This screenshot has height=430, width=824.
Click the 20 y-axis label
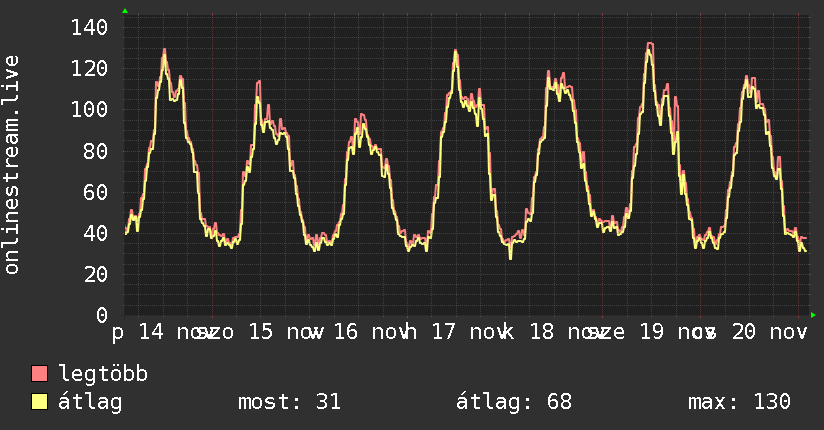point(96,274)
